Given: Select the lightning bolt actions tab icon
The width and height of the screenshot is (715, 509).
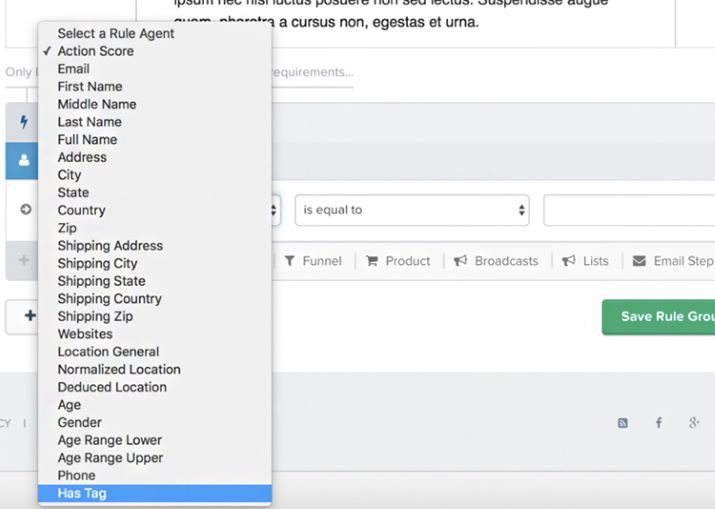Looking at the screenshot, I should (x=24, y=122).
